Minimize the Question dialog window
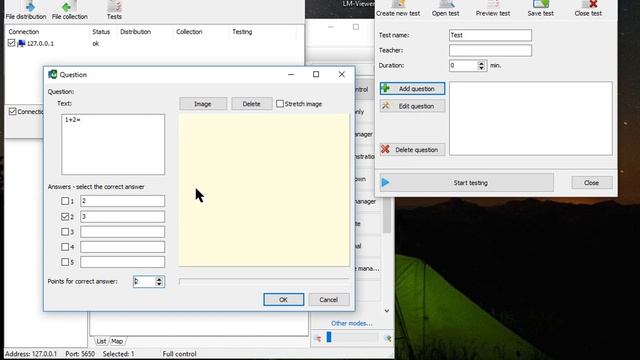 pos(291,74)
